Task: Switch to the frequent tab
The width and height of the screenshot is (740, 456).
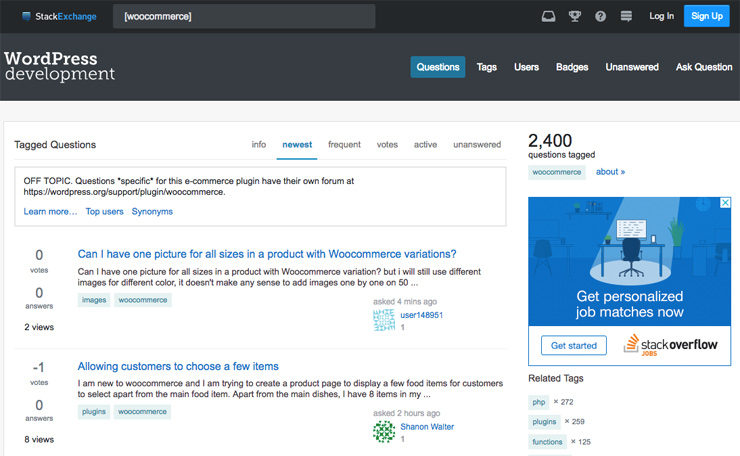Action: point(344,144)
